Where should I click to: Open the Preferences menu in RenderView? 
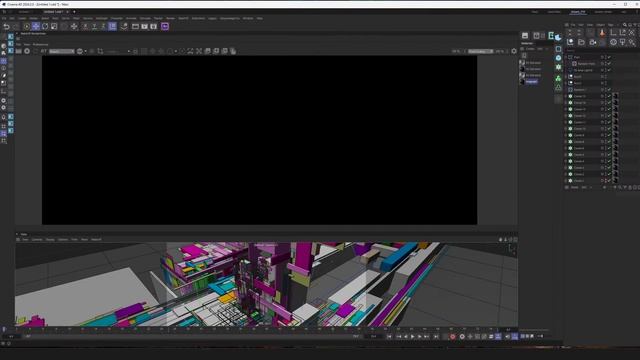pos(40,44)
